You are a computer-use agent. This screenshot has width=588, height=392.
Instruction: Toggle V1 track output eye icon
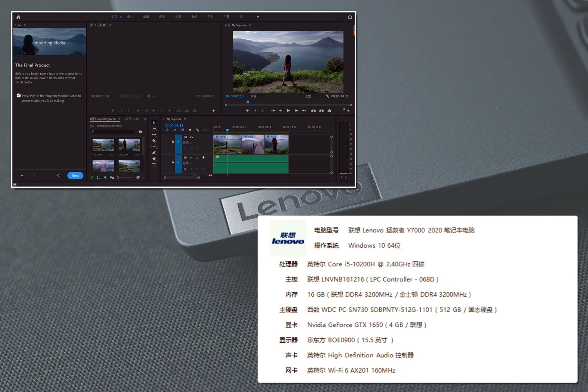pos(192,137)
